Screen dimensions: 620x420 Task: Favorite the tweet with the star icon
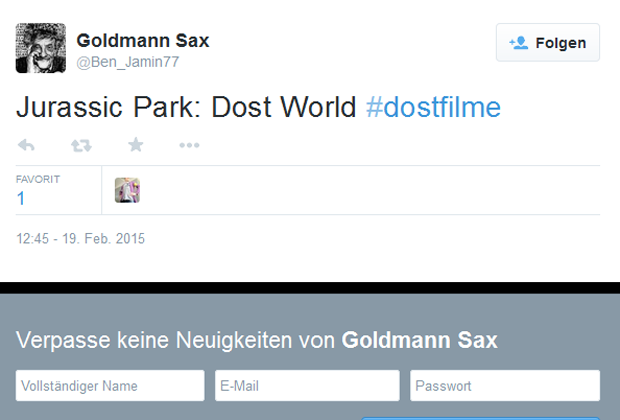[x=136, y=145]
